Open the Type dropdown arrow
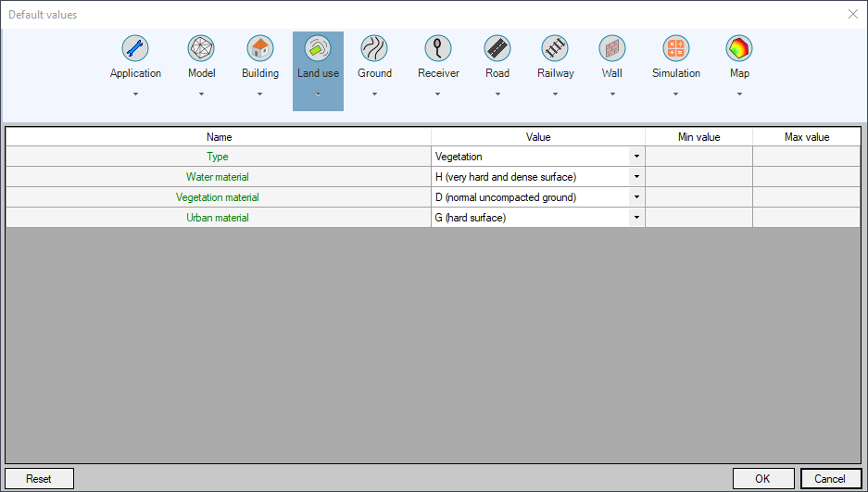 click(636, 157)
